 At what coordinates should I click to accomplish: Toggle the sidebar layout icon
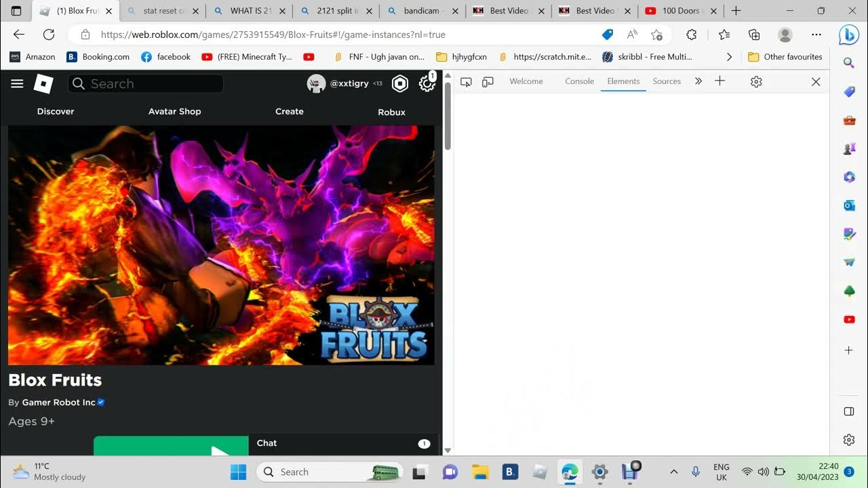(849, 411)
